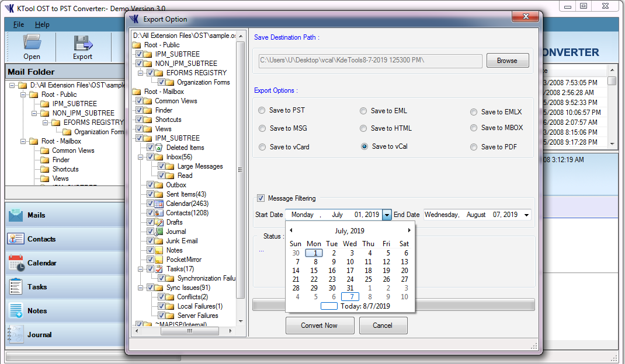Select the Save to EML radio button
Image resolution: width=625 pixels, height=364 pixels.
363,111
